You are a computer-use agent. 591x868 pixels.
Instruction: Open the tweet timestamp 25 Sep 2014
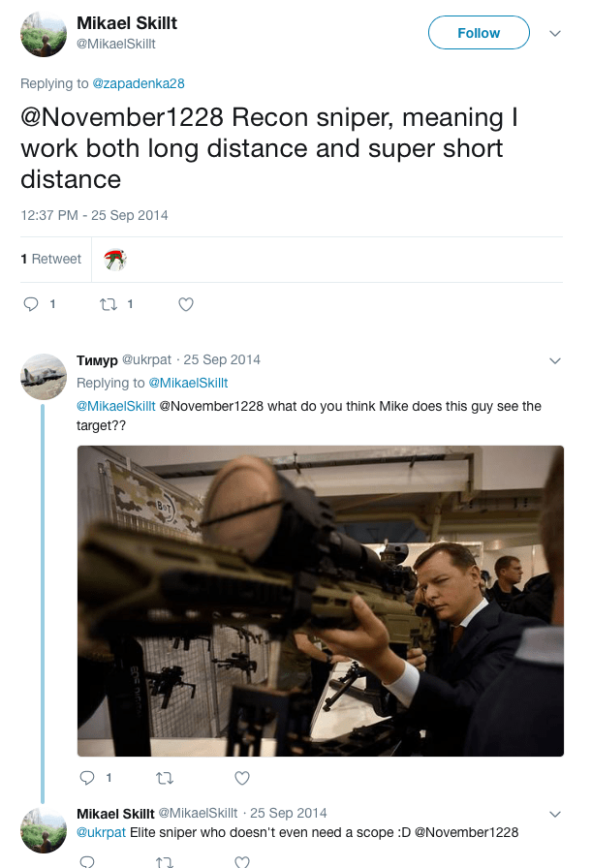click(x=94, y=215)
